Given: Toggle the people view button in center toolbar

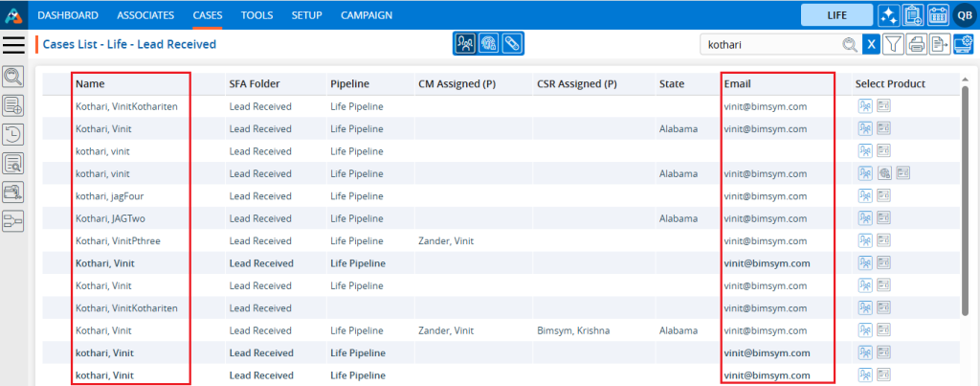Looking at the screenshot, I should (x=465, y=44).
